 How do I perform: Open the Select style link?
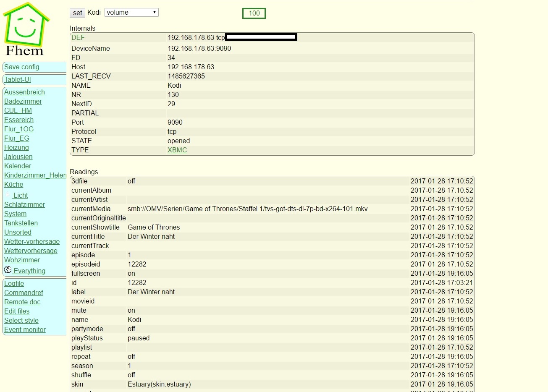(x=21, y=321)
